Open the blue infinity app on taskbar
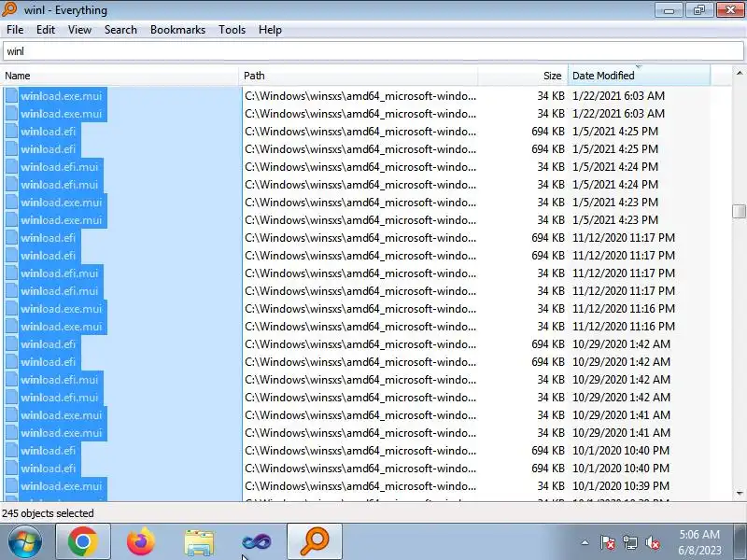This screenshot has width=747, height=560. coord(256,542)
